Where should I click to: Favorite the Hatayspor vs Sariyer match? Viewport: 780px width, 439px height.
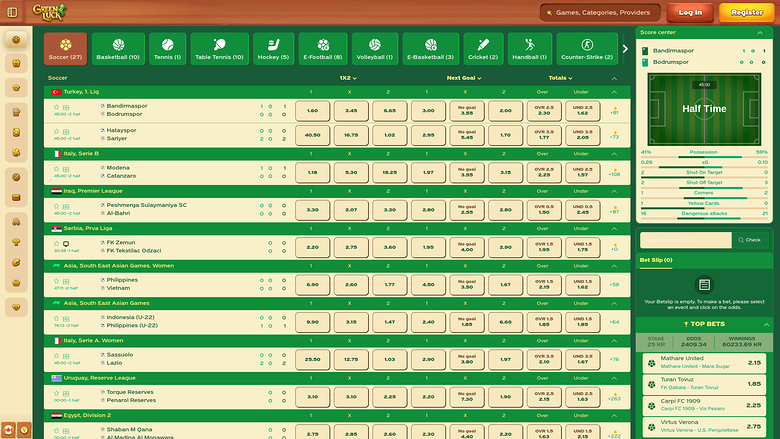pos(56,131)
